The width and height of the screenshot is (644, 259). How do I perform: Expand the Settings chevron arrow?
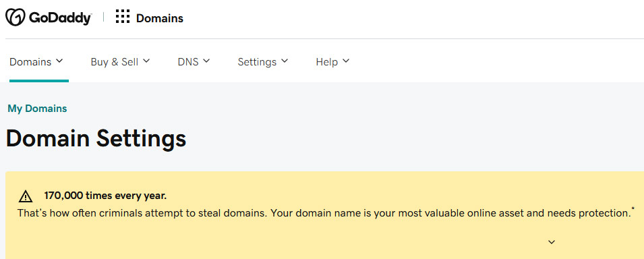pos(284,61)
